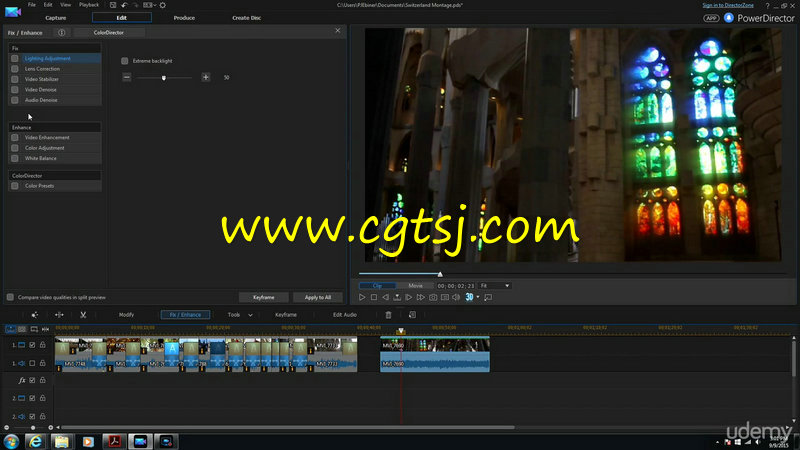The width and height of the screenshot is (800, 450).
Task: Enable Video Stabilizer checkbox
Action: 15,80
